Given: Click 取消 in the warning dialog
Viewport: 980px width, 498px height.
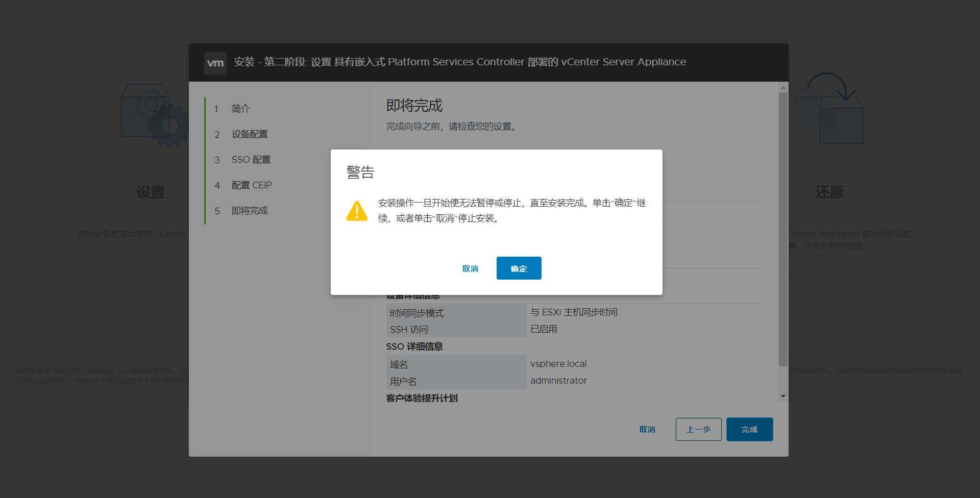Looking at the screenshot, I should [x=470, y=268].
